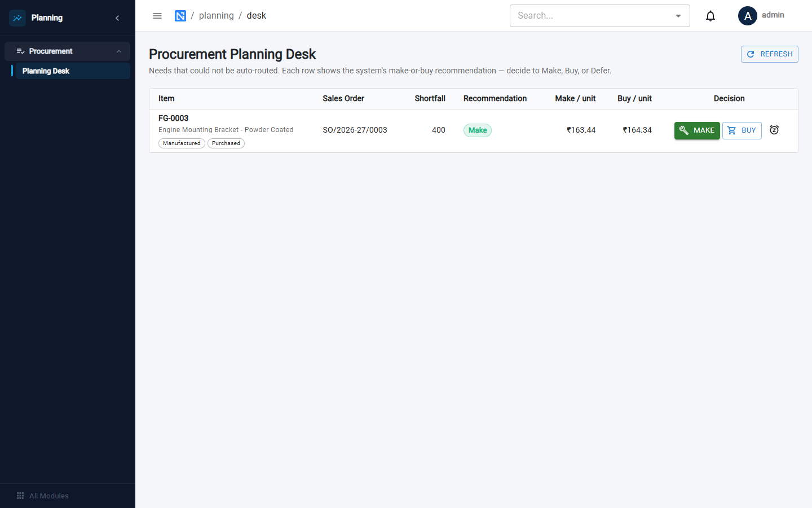Click the Make / unit column header
This screenshot has width=812, height=508.
tap(575, 98)
